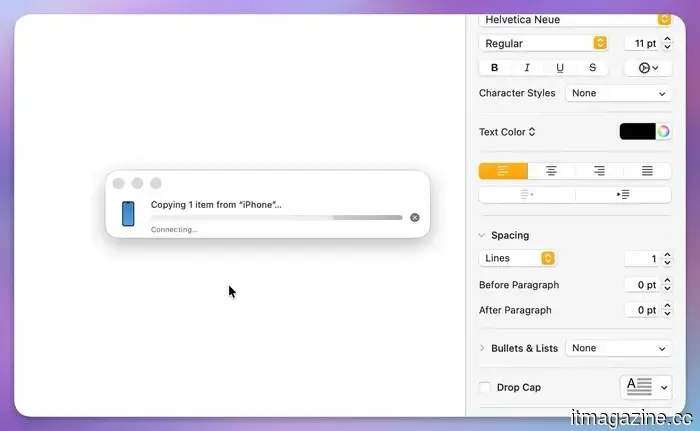Expand the Bullets & Lists section
The height and width of the screenshot is (431, 700).
pos(482,348)
